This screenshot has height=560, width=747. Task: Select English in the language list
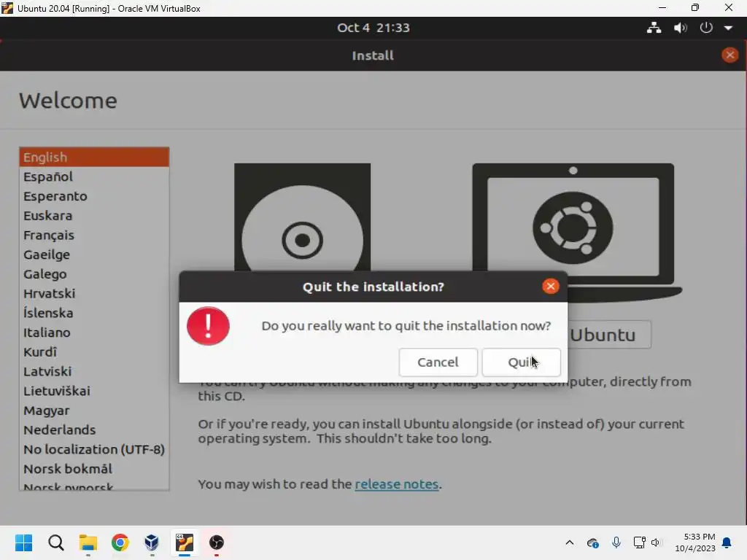94,157
